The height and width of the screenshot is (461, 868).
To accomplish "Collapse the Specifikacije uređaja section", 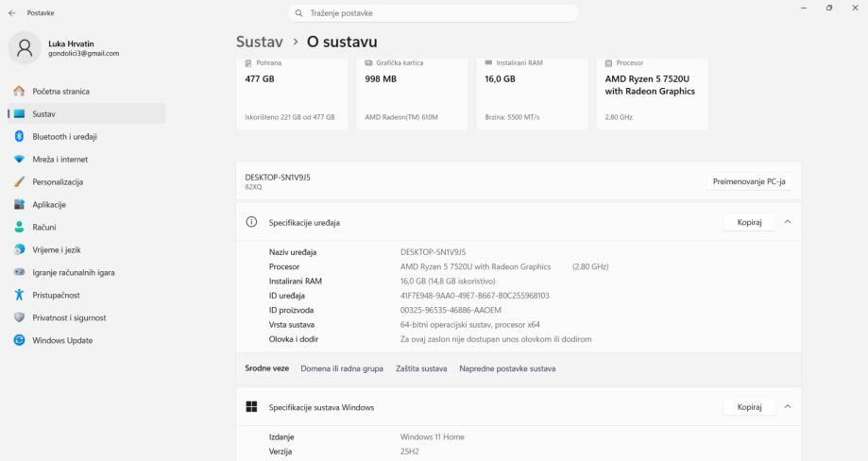I will click(x=788, y=222).
